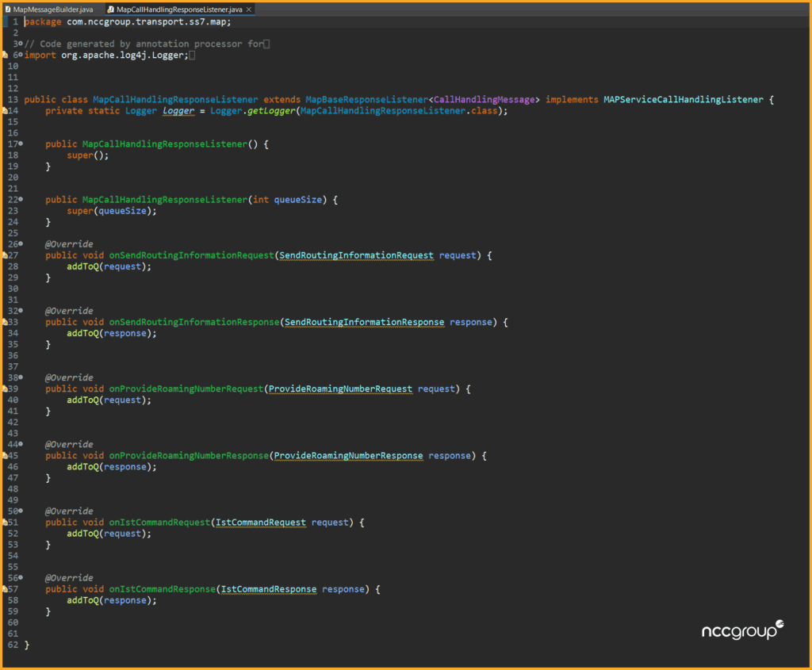Close the MapCallHandlingResponseListener.java tab
Image resolution: width=812 pixels, height=670 pixels.
pos(249,9)
